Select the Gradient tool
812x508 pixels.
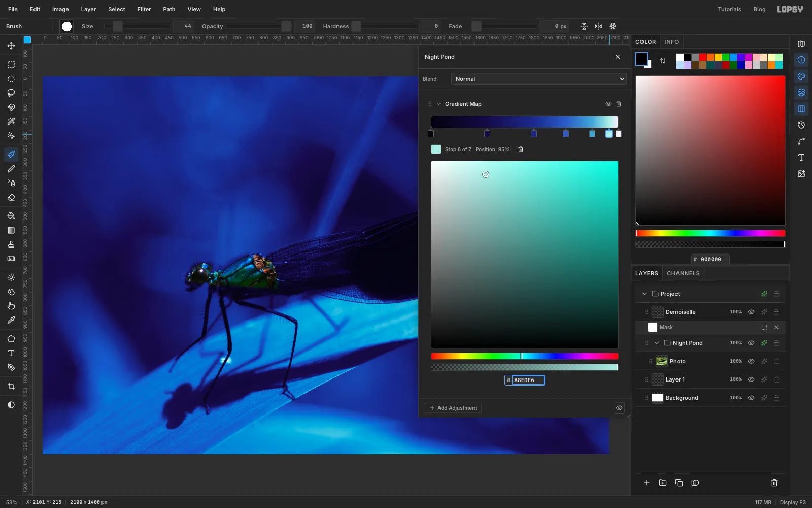click(11, 230)
